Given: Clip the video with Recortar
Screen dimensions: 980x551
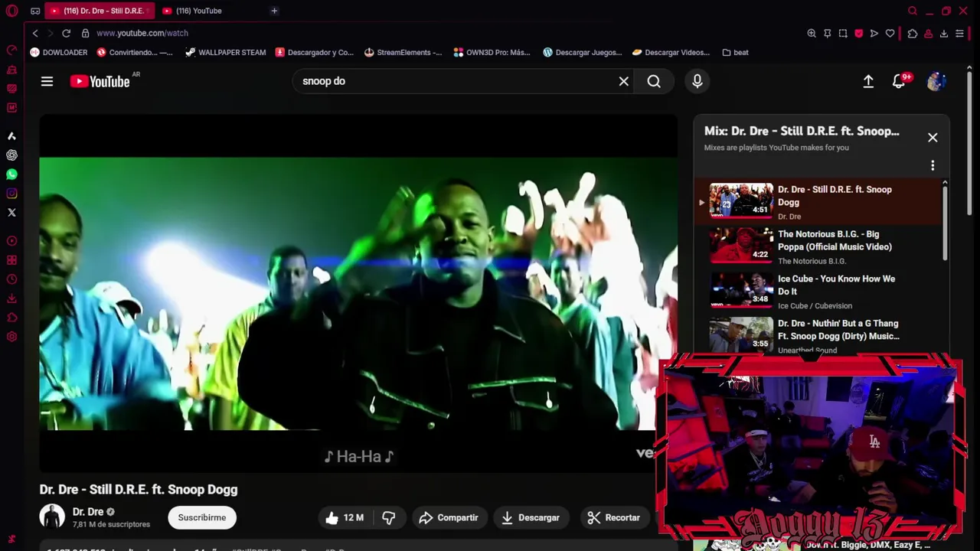Looking at the screenshot, I should 614,517.
